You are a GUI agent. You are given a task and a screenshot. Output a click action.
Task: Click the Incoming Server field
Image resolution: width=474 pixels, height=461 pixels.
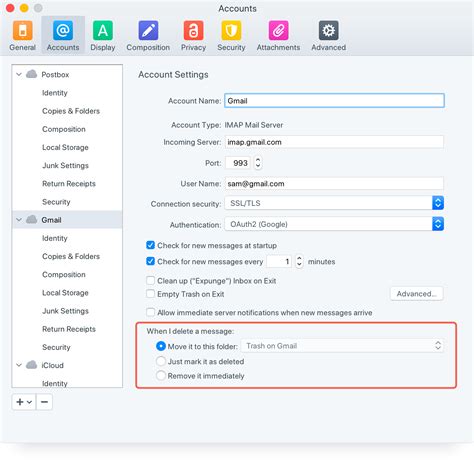(334, 142)
